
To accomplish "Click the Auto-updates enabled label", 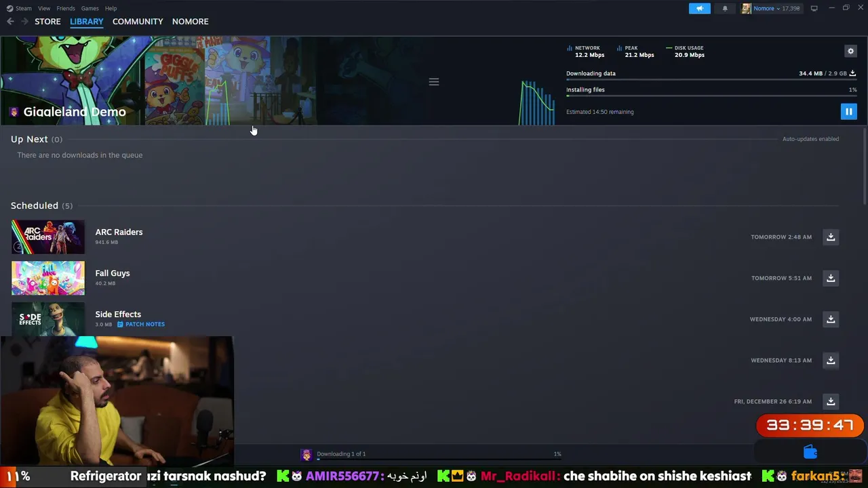I will tap(810, 139).
